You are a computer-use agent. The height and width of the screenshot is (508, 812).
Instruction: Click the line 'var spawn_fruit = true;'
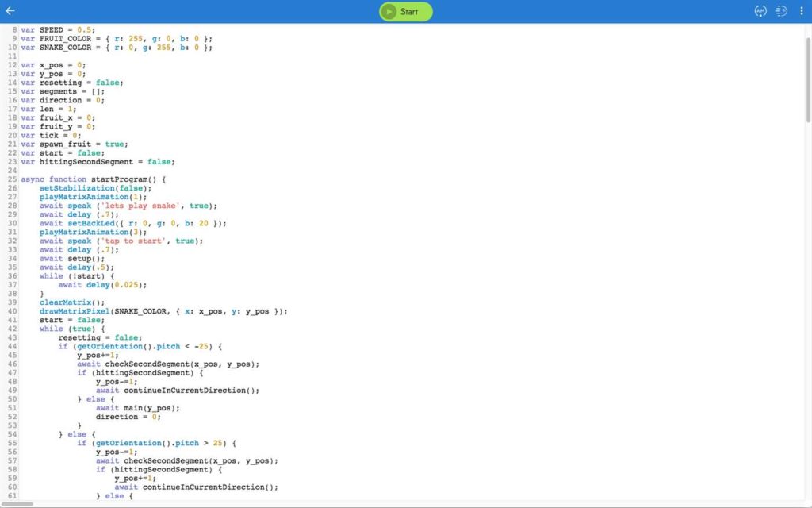[x=74, y=144]
